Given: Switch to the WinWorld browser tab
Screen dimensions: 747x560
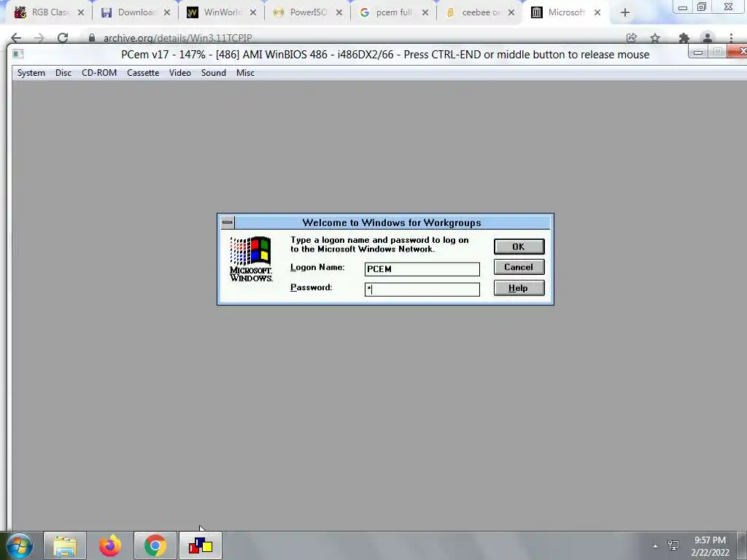Looking at the screenshot, I should tap(222, 12).
